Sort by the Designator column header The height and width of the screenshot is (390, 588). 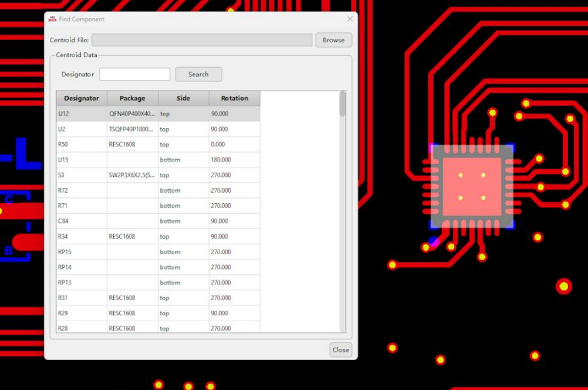click(x=82, y=98)
